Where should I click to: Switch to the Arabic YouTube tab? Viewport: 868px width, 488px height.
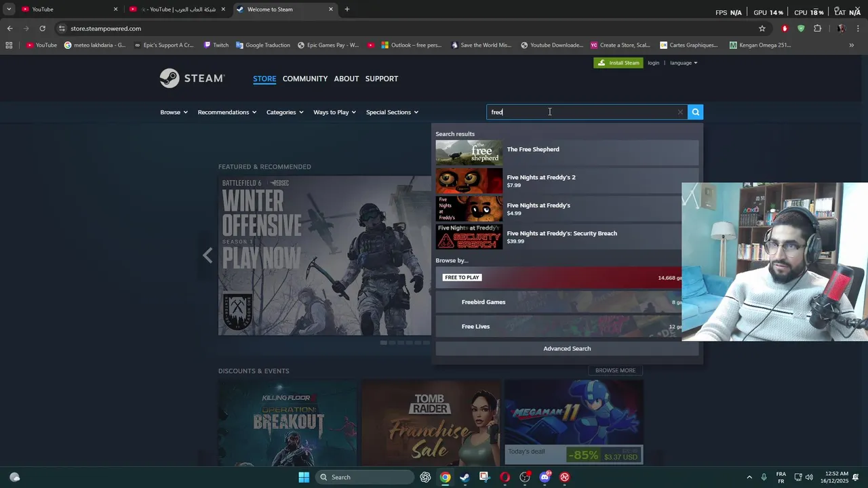point(178,9)
